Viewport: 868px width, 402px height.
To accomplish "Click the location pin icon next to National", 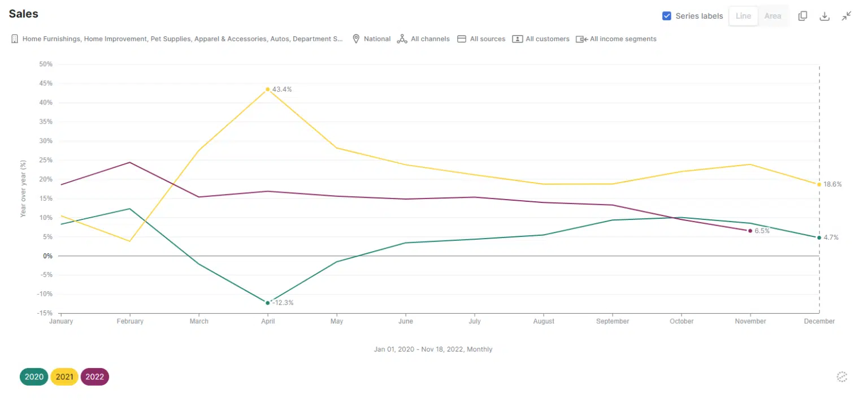I will (356, 39).
